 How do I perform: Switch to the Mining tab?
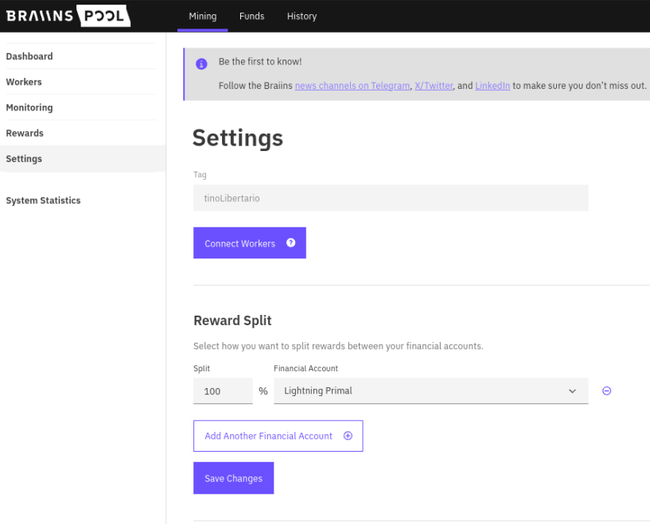202,16
